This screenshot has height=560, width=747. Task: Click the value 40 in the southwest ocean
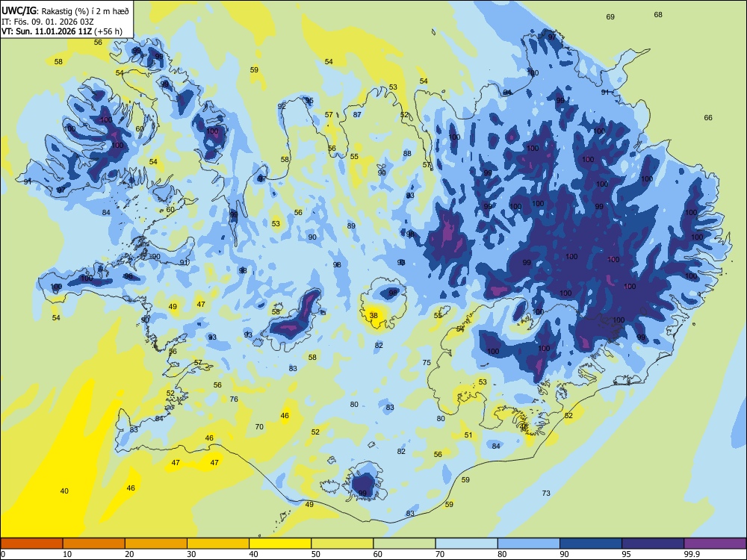coord(64,491)
